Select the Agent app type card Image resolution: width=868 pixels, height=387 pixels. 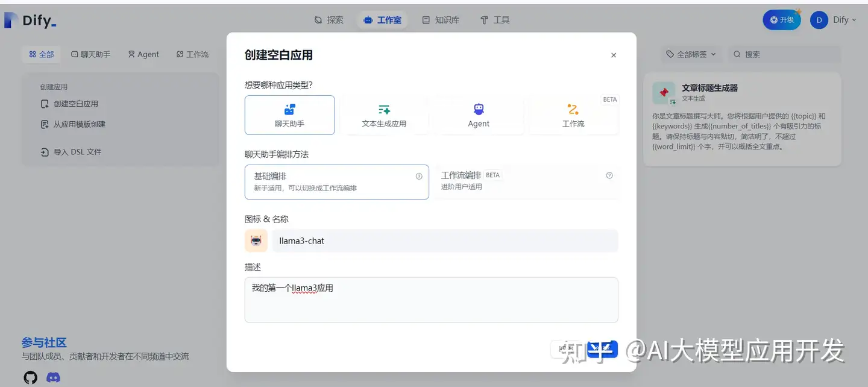point(479,115)
